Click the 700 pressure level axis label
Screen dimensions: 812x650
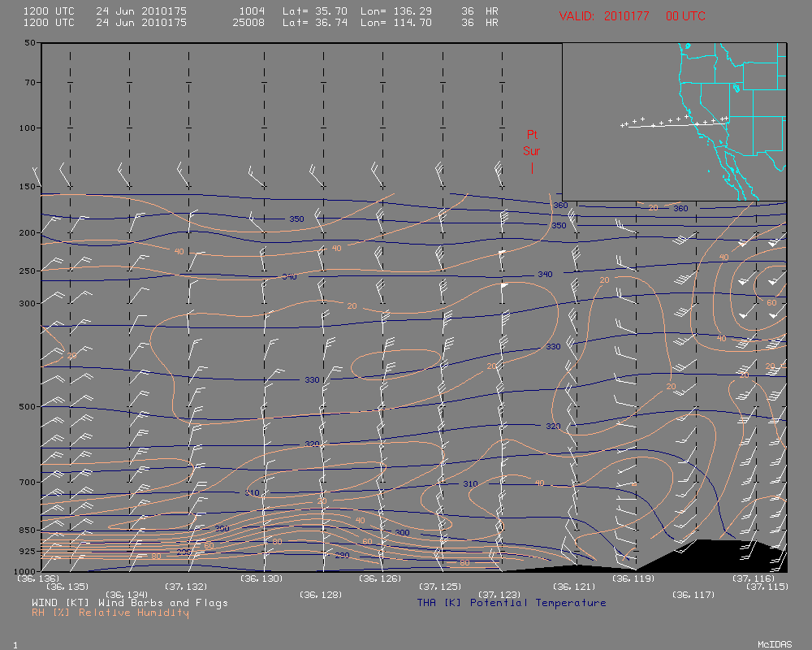tap(28, 483)
